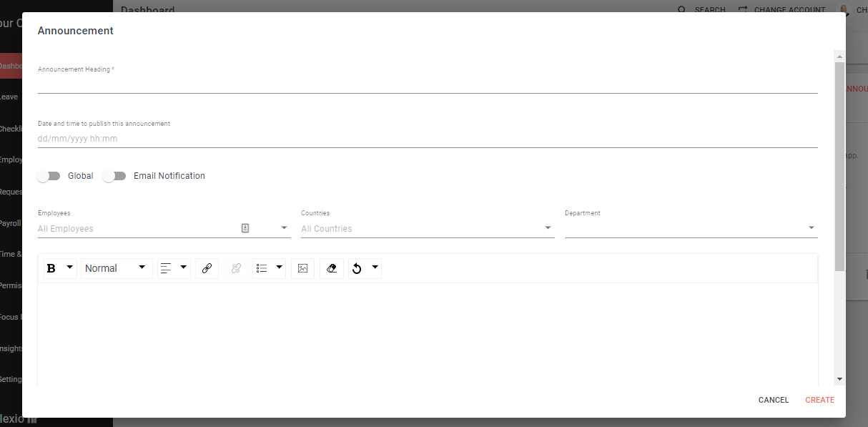Expand the text alignment dropdown arrow
The height and width of the screenshot is (427, 868).
point(184,268)
